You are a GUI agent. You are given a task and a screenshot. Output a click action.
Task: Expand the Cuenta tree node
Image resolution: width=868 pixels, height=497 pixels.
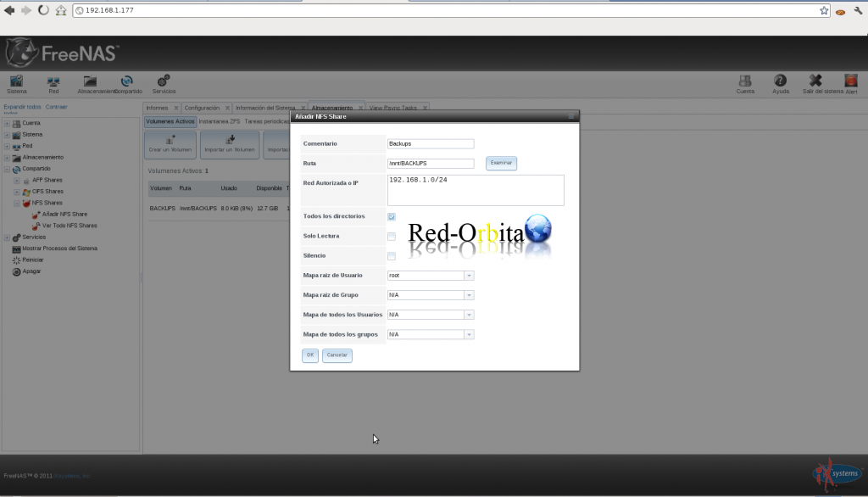pos(7,123)
